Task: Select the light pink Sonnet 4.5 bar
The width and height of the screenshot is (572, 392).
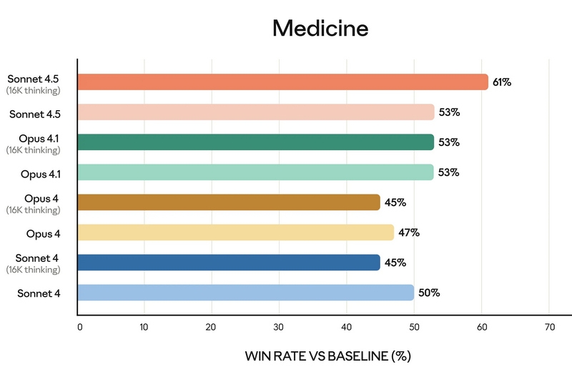Action: [255, 112]
